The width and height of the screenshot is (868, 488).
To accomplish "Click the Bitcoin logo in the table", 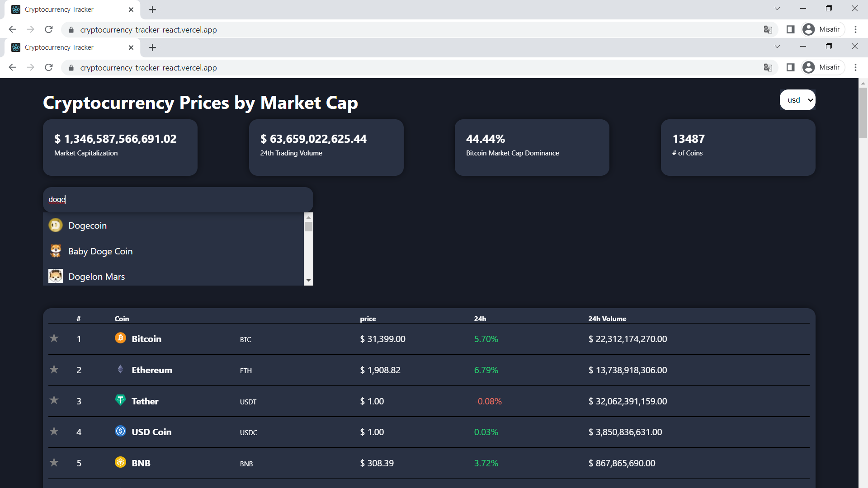I will (x=120, y=338).
